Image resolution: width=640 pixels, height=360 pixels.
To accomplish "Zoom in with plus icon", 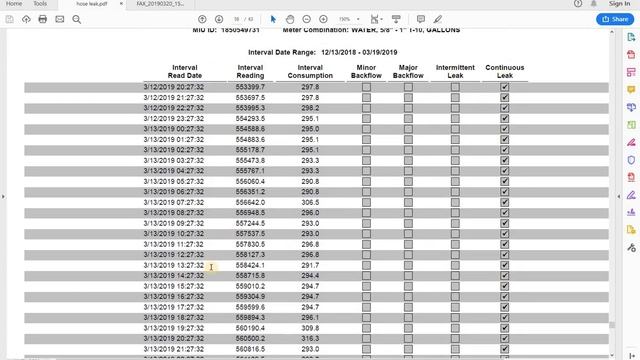I will [x=323, y=19].
